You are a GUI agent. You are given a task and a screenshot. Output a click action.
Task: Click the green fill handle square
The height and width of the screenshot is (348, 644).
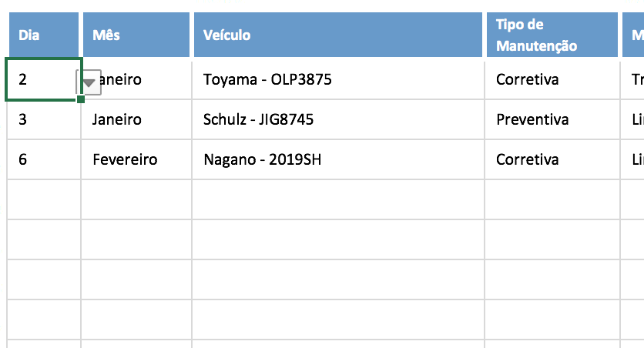coord(81,99)
